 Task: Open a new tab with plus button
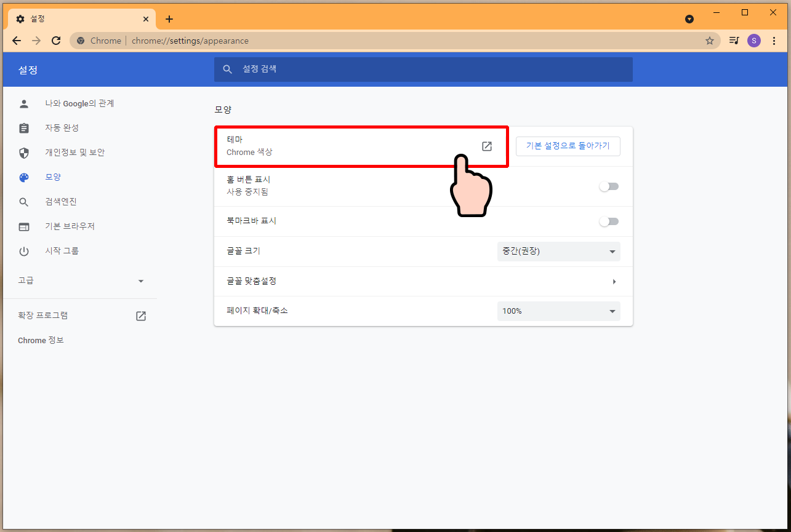click(169, 19)
